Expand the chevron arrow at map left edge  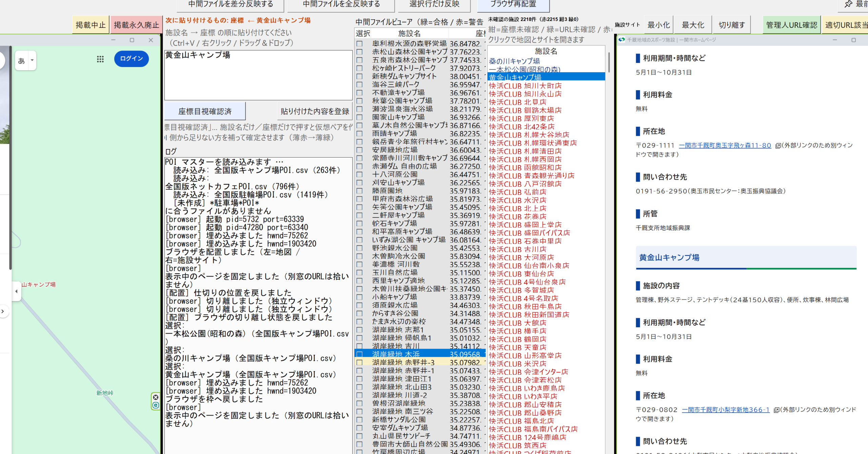tap(3, 311)
